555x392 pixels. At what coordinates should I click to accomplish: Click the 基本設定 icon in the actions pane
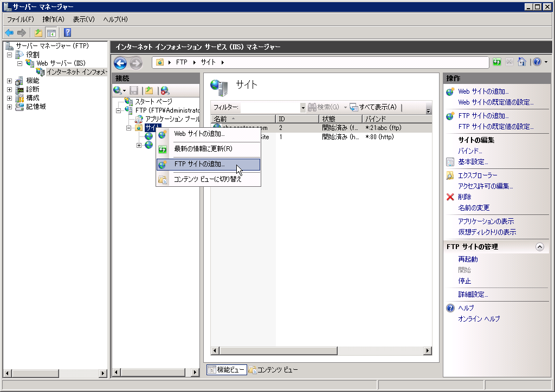click(x=450, y=162)
